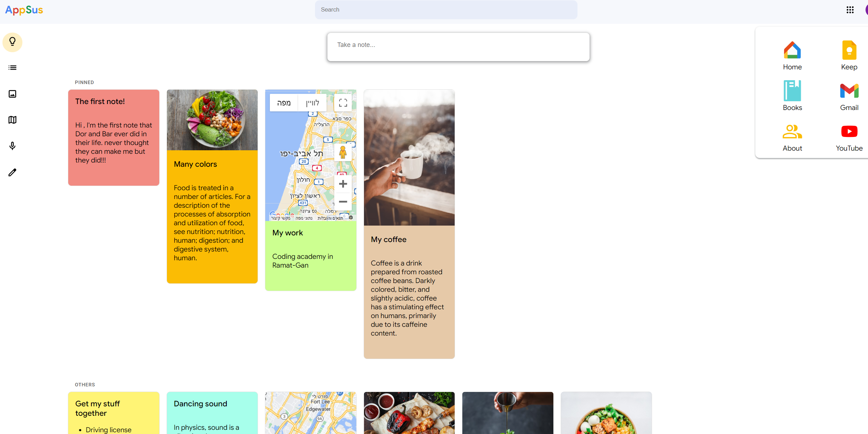Go to Home from the apps panel
The image size is (868, 434).
click(x=792, y=55)
